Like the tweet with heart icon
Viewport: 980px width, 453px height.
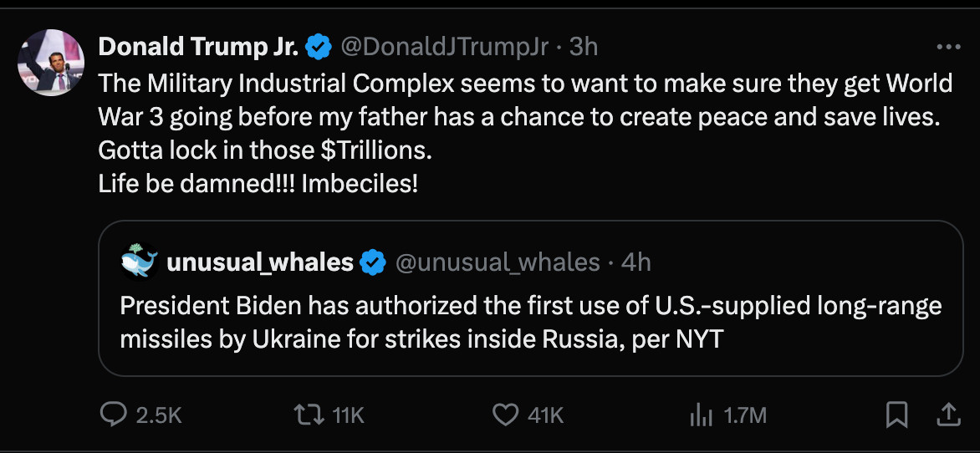click(505, 415)
